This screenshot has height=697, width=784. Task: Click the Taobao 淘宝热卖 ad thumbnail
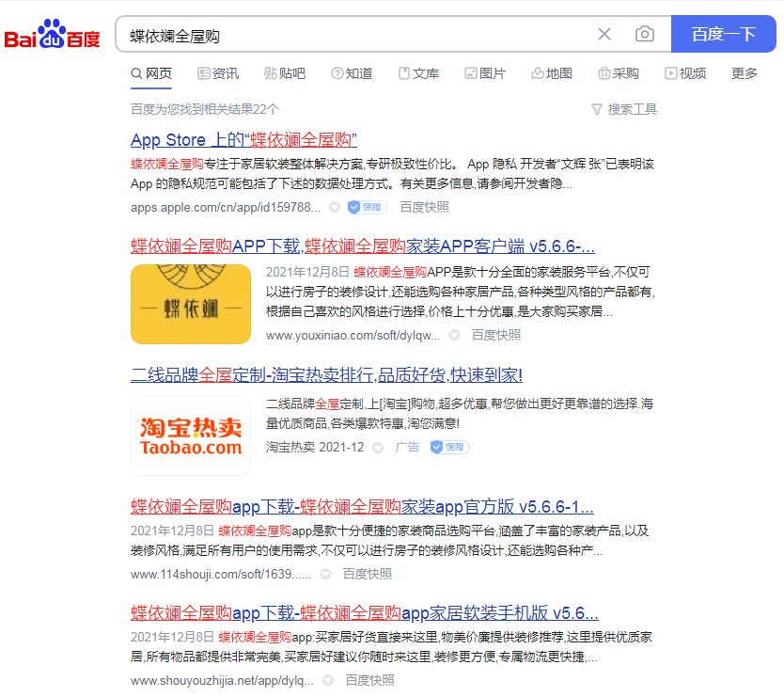[x=191, y=436]
